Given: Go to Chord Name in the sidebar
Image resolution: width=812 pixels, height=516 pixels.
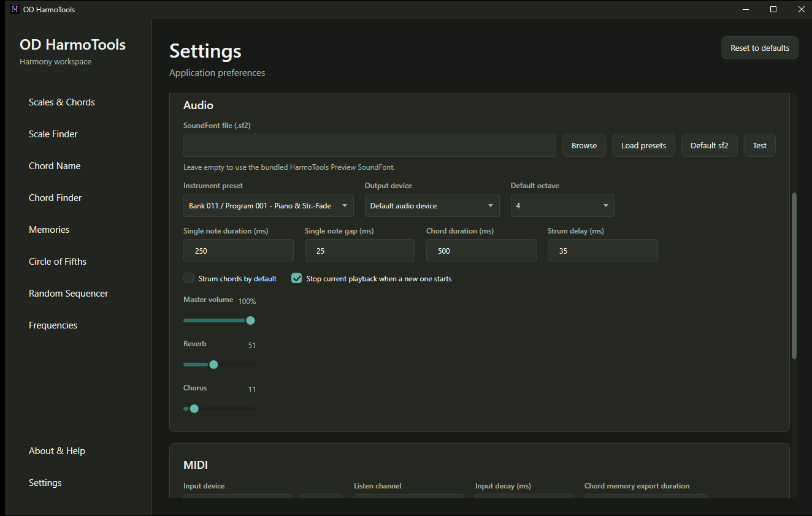Looking at the screenshot, I should pyautogui.click(x=55, y=166).
